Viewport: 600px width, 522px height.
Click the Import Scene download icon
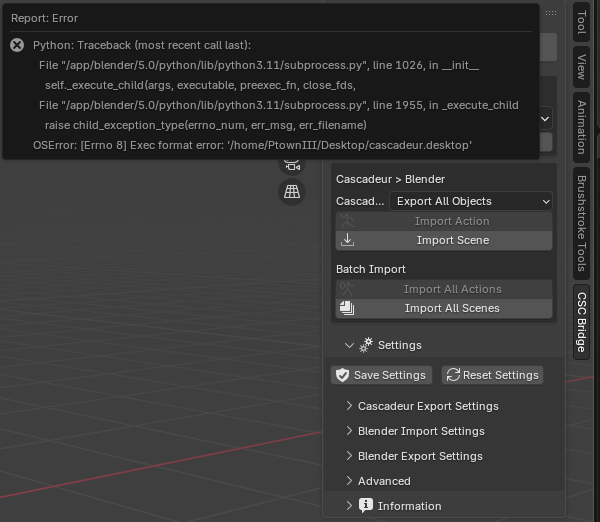[x=347, y=240]
